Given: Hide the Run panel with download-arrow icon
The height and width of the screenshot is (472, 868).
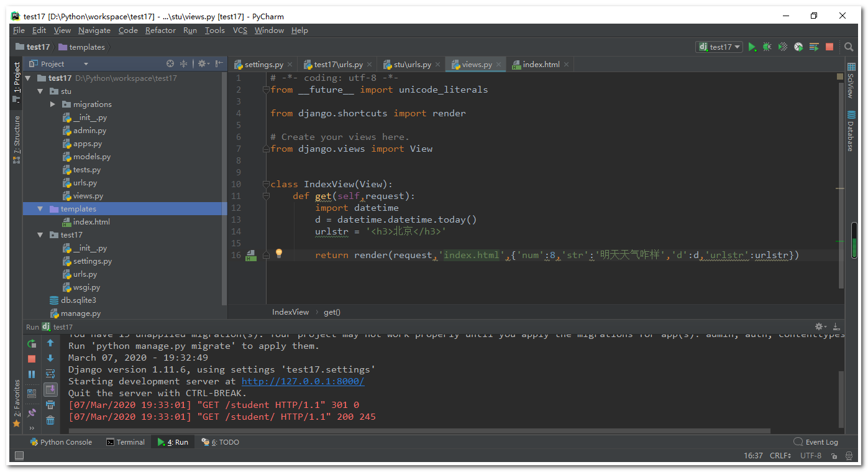Looking at the screenshot, I should pyautogui.click(x=836, y=326).
